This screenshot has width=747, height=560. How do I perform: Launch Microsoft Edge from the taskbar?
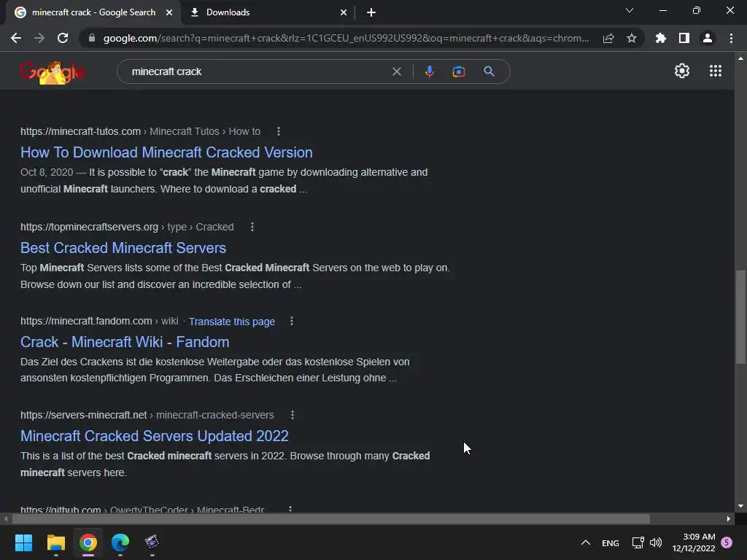[x=120, y=542]
